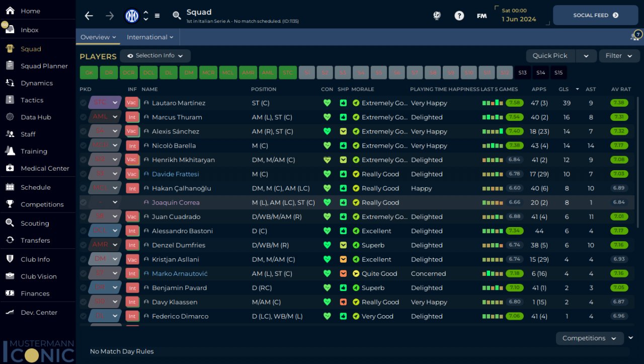Open the Filter dropdown
The height and width of the screenshot is (364, 644).
pyautogui.click(x=618, y=56)
